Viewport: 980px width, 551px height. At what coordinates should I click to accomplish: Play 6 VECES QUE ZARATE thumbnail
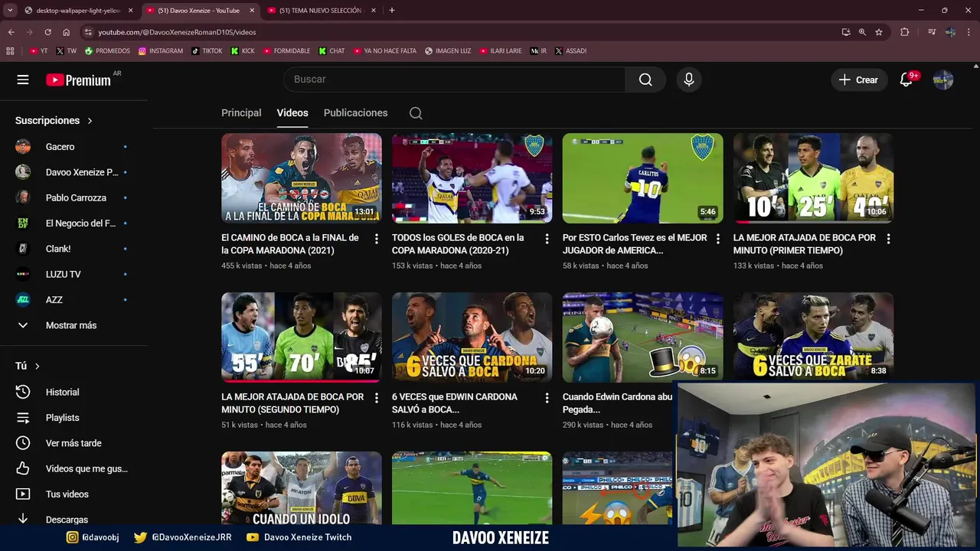tap(814, 337)
